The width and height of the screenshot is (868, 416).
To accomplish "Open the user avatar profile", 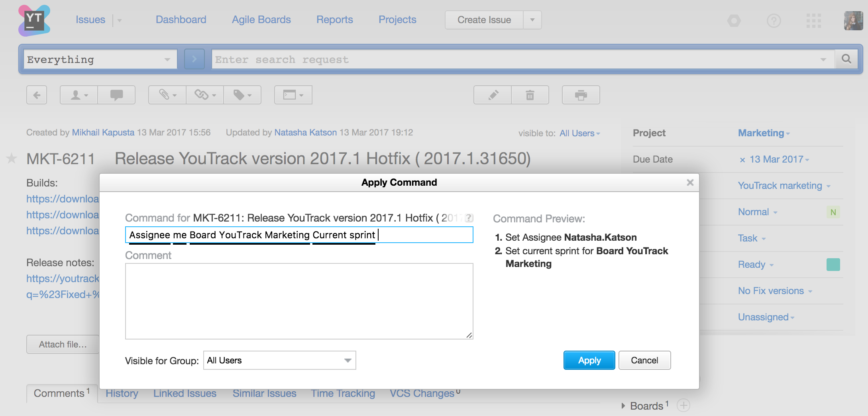I will pyautogui.click(x=853, y=20).
